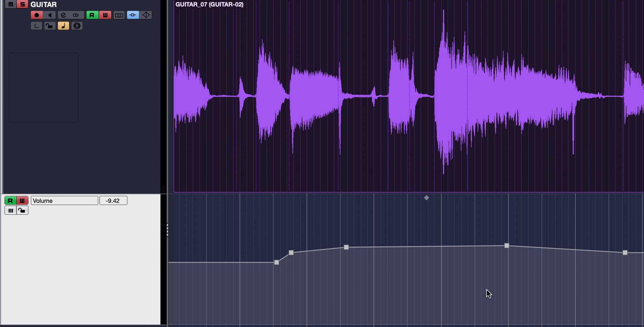644x327 pixels.
Task: Click the -9.42 volume value field
Action: 113,200
